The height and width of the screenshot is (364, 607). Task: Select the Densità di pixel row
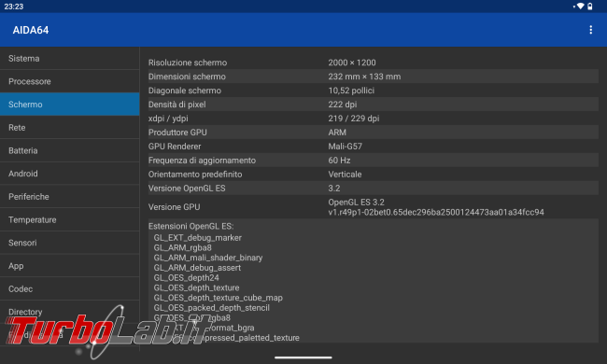point(374,104)
